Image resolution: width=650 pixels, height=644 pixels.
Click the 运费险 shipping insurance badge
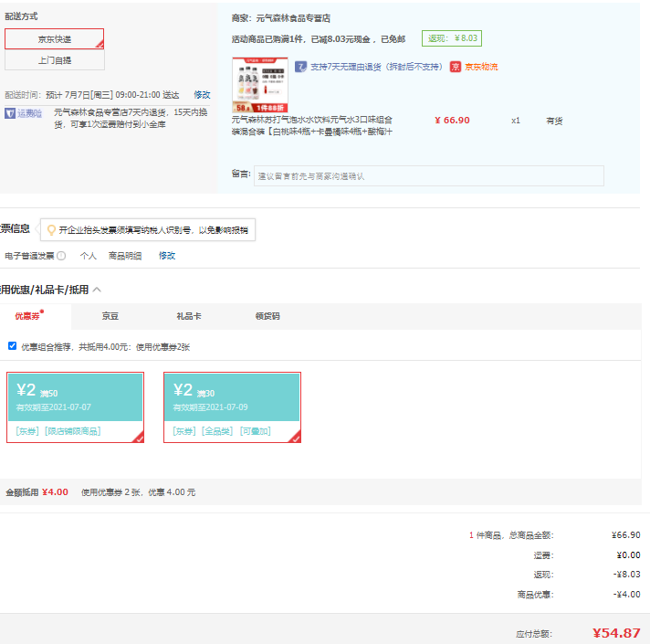click(24, 113)
